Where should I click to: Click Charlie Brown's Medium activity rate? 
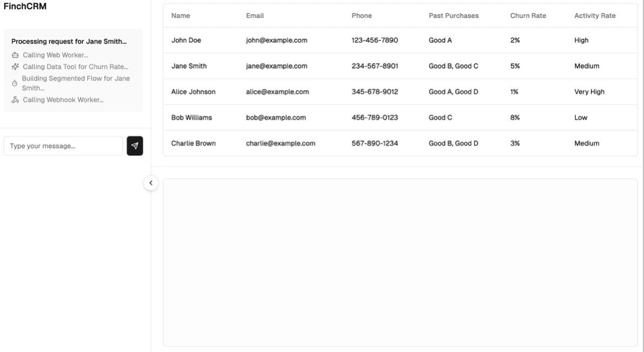[x=587, y=144]
